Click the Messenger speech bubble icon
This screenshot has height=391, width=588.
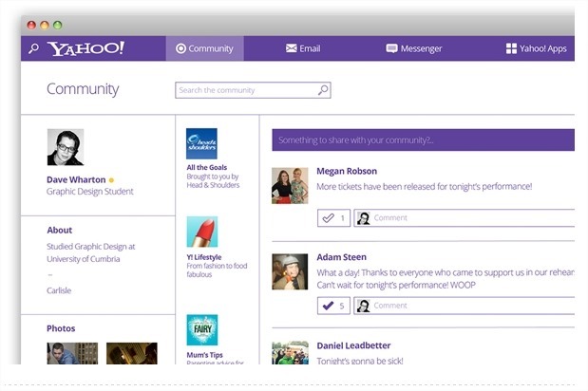[x=392, y=48]
